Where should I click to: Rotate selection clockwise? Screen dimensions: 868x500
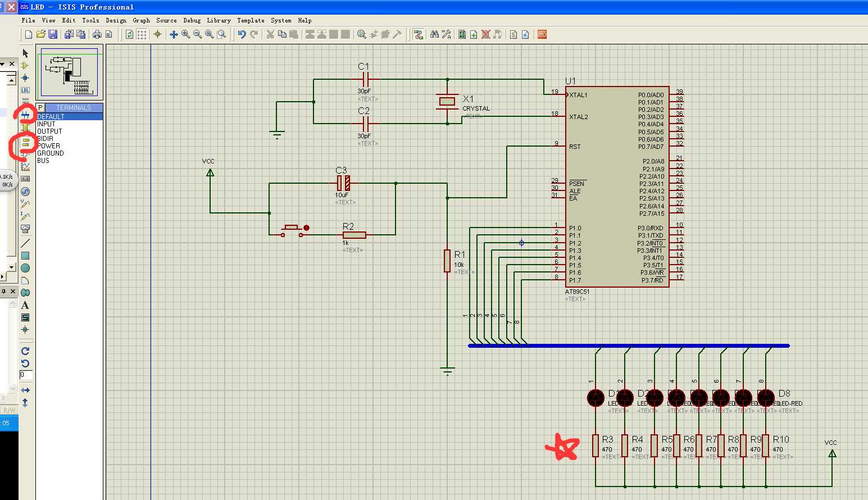[25, 351]
